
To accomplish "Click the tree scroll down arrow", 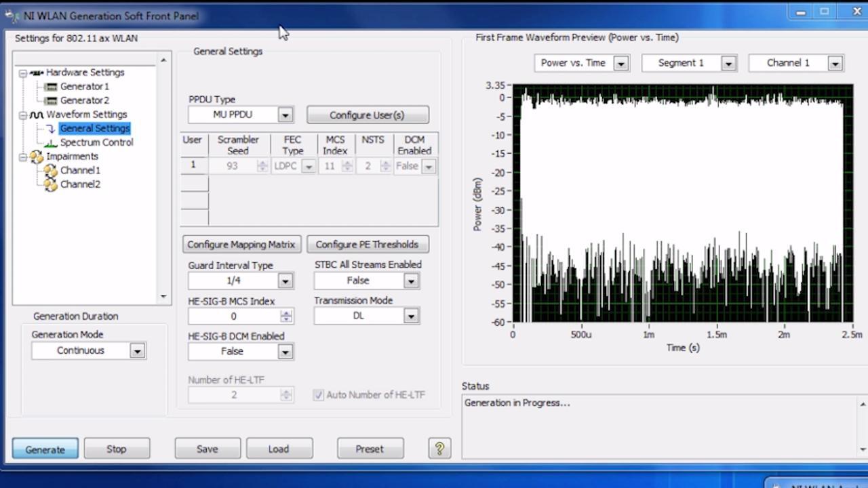I will (163, 296).
